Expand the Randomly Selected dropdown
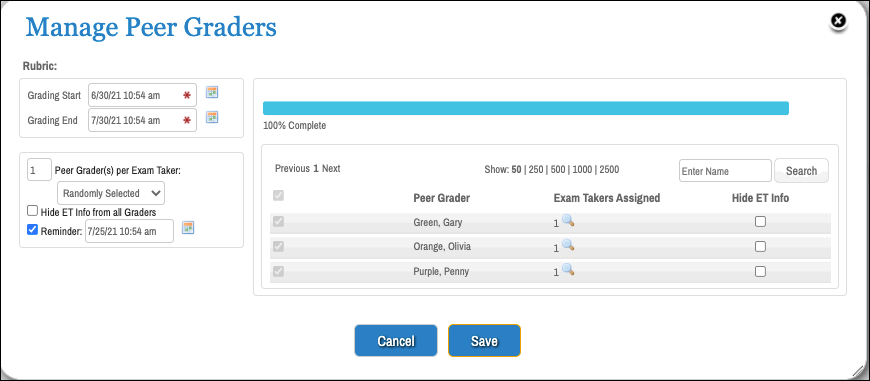Viewport: 870px width, 381px height. tap(111, 193)
